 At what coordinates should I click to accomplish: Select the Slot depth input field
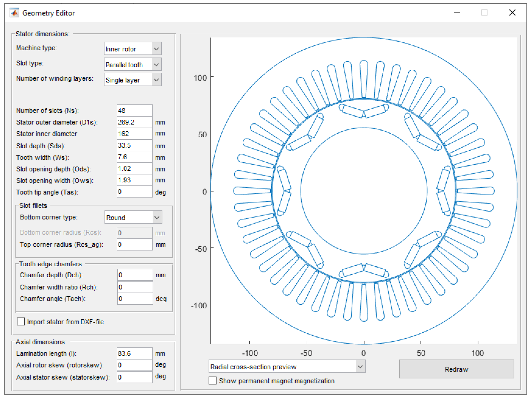[x=134, y=145]
